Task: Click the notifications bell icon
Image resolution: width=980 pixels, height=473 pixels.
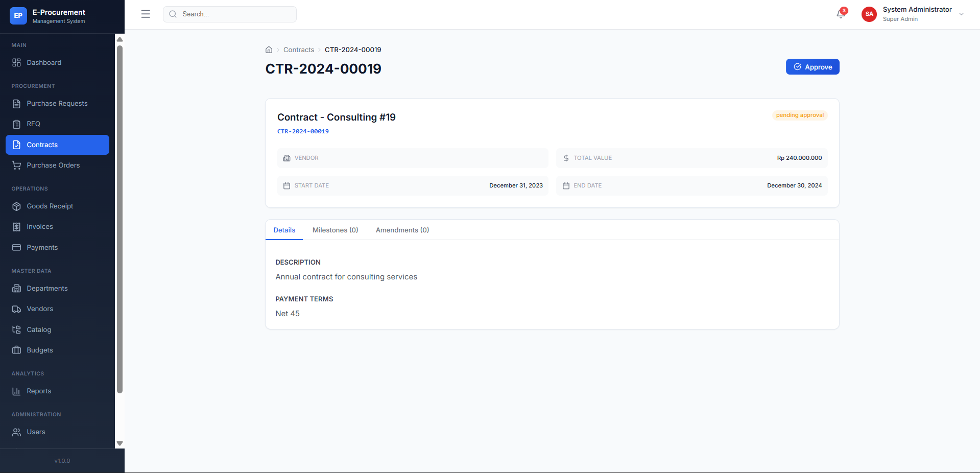Action: (x=840, y=14)
